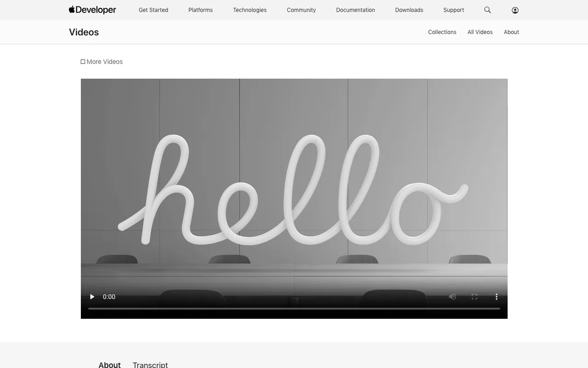Open the Apple Developer home logo
Image resolution: width=588 pixels, height=368 pixels.
click(x=92, y=10)
